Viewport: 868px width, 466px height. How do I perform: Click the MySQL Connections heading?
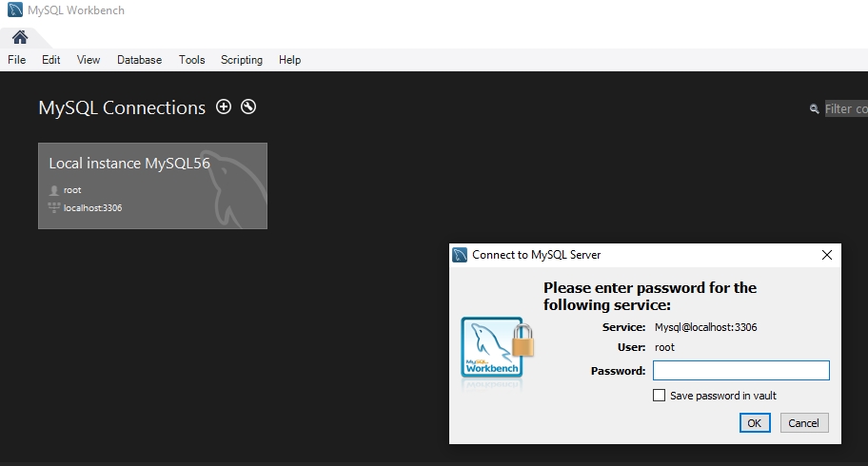click(122, 107)
